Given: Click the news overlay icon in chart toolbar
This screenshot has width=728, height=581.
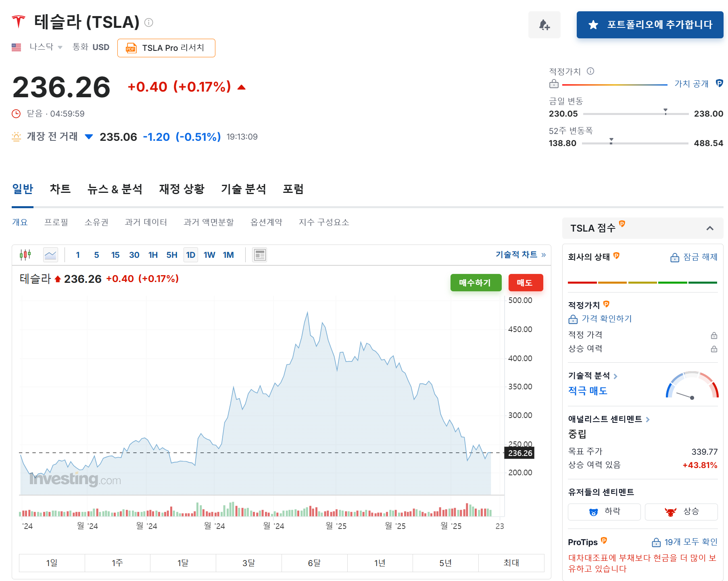Looking at the screenshot, I should (x=260, y=255).
